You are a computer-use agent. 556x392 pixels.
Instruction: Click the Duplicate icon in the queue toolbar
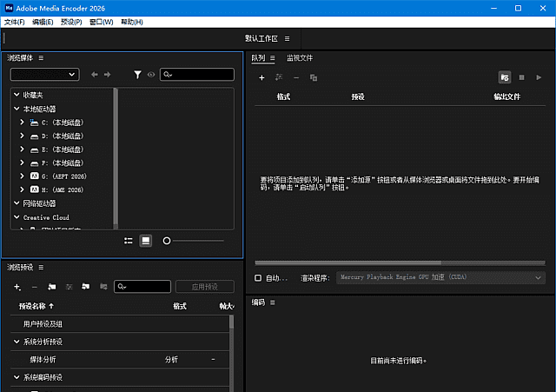click(x=314, y=77)
